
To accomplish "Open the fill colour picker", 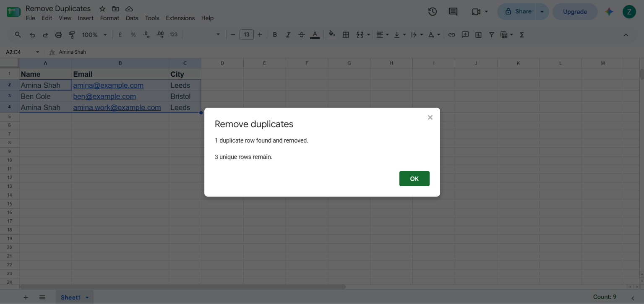I will point(332,35).
